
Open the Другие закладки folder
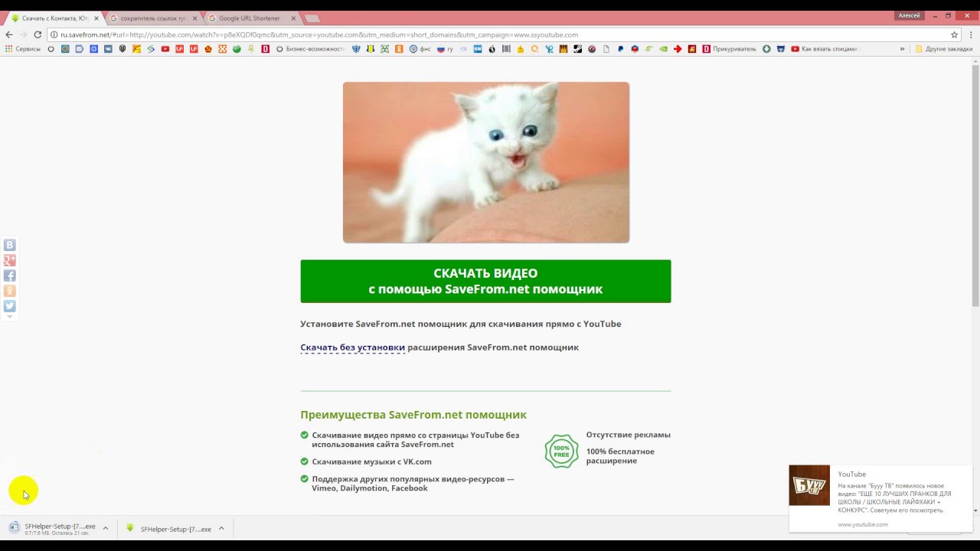point(943,49)
